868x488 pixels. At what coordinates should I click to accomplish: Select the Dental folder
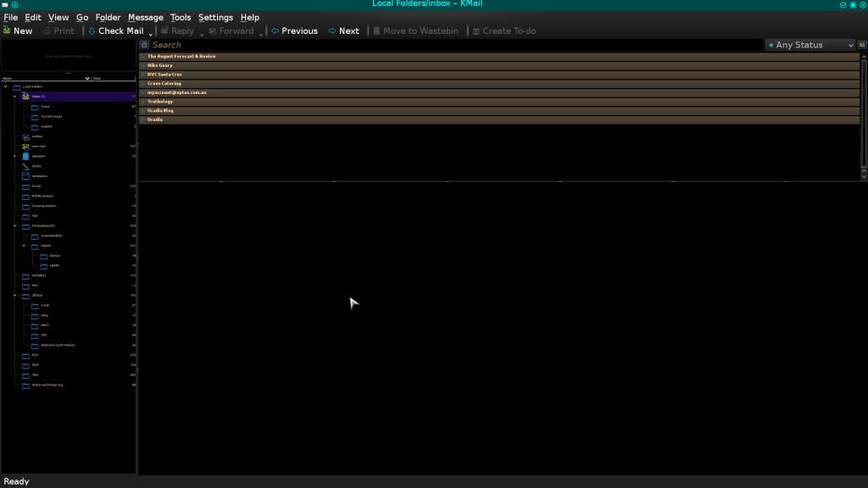point(55,256)
